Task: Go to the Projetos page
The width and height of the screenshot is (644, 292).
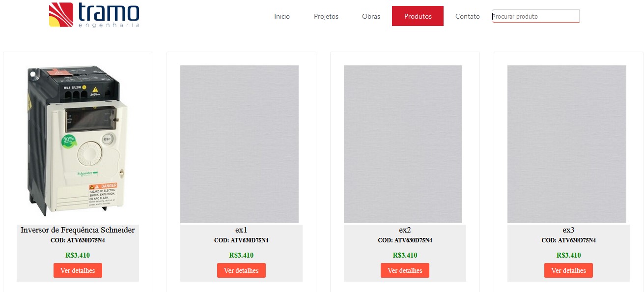Action: tap(326, 16)
